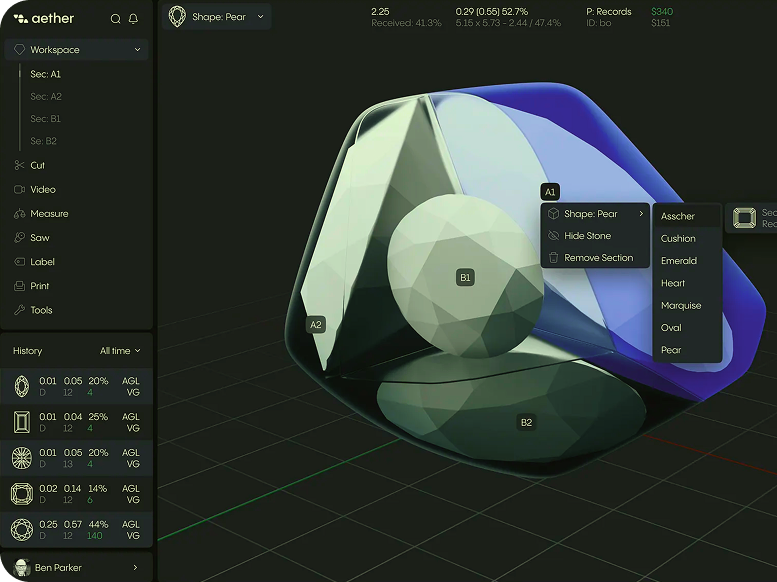Expand the All time history filter
The height and width of the screenshot is (582, 777).
(120, 351)
